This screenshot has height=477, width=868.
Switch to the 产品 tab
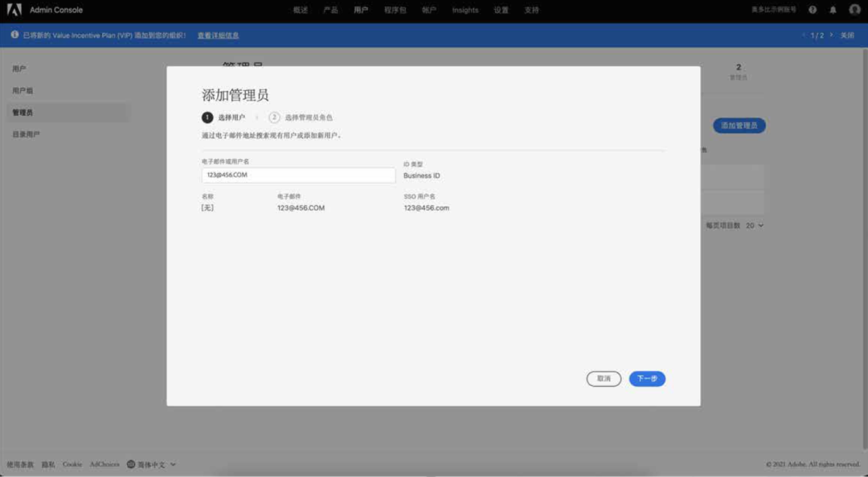[x=330, y=10]
